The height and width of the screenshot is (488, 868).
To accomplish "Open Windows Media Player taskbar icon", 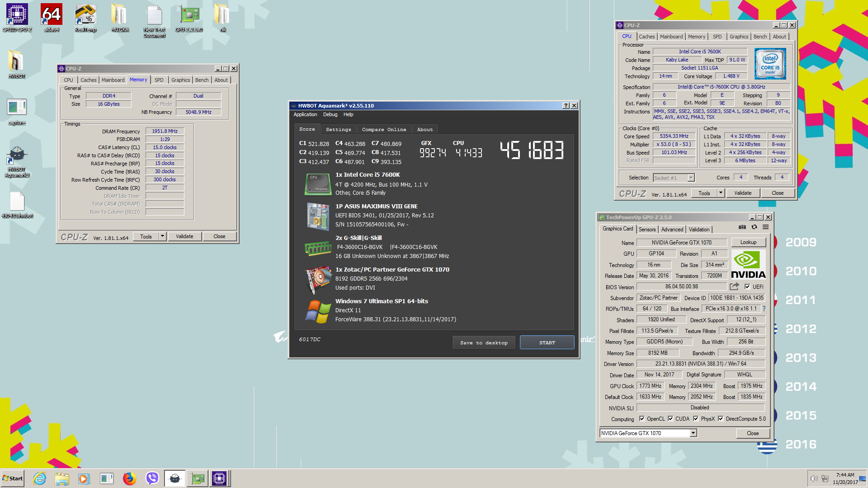I will pyautogui.click(x=84, y=479).
